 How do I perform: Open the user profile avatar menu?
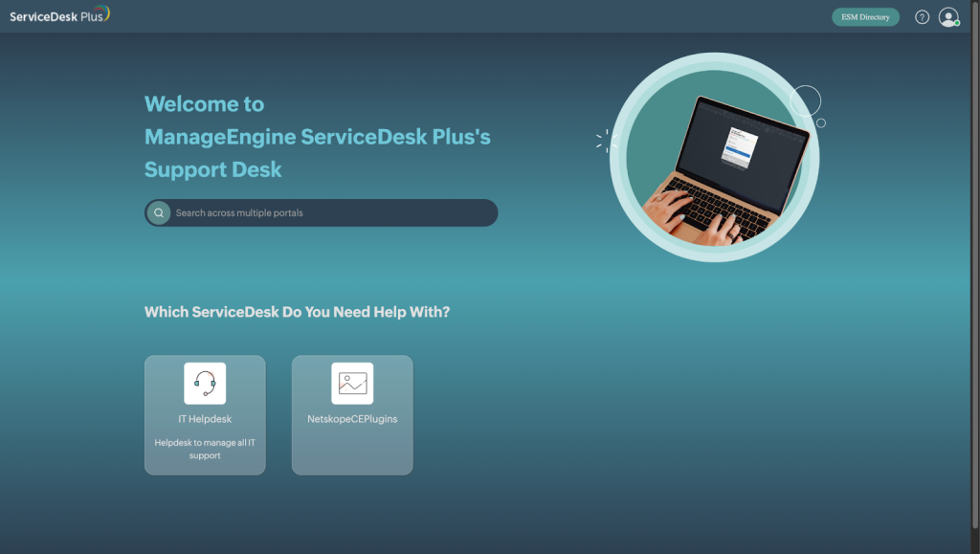click(948, 17)
